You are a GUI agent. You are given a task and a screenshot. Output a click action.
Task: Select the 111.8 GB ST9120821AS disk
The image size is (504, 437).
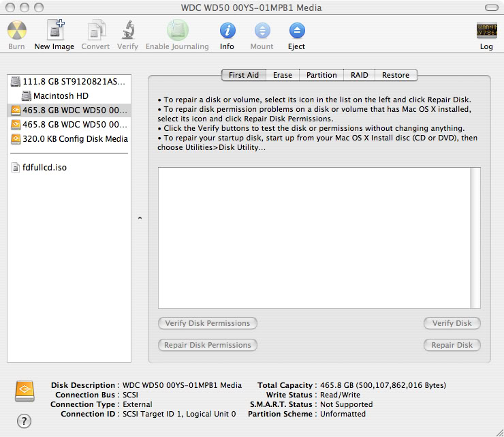pos(69,82)
